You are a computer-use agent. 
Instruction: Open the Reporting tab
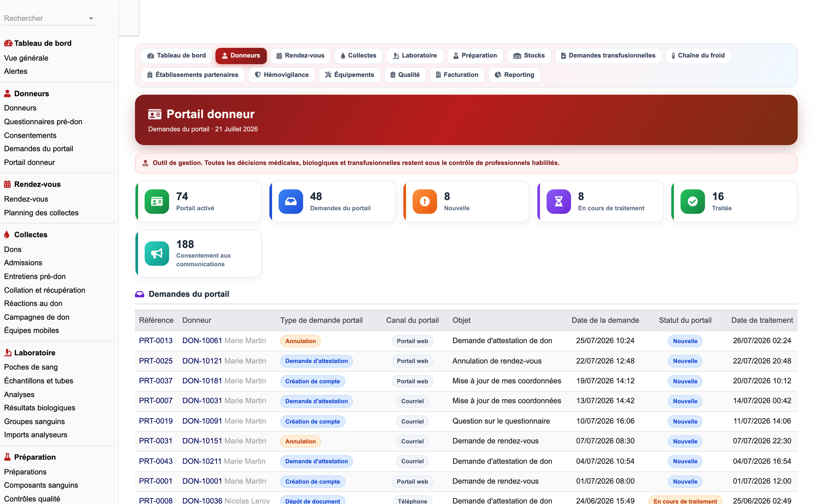point(514,75)
